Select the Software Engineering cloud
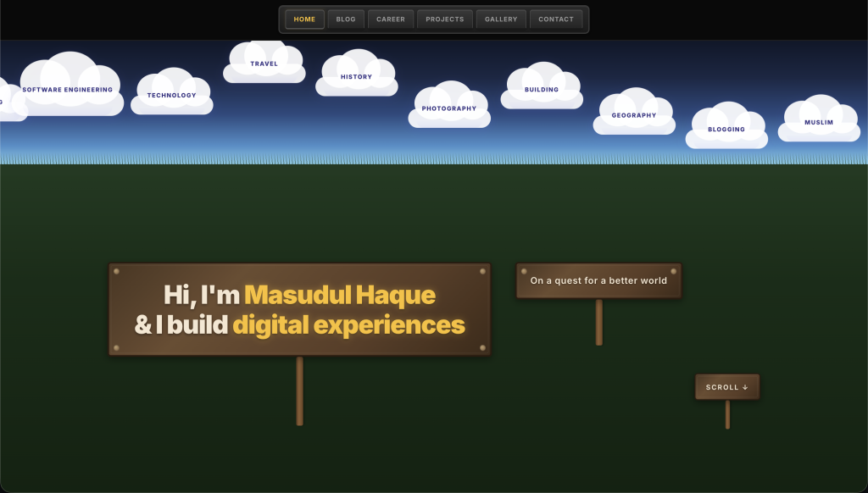Viewport: 868px width, 493px height. (x=68, y=85)
